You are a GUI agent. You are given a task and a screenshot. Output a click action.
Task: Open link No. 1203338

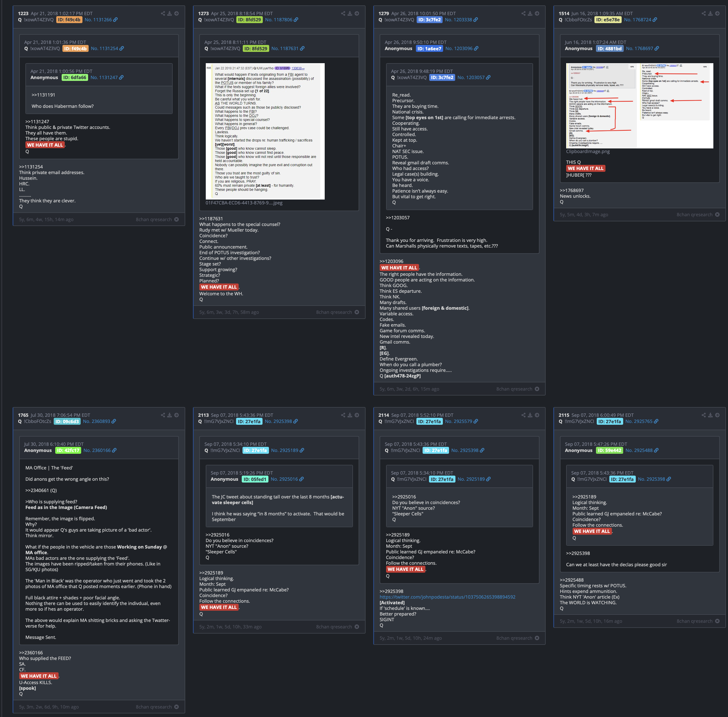[x=461, y=20]
